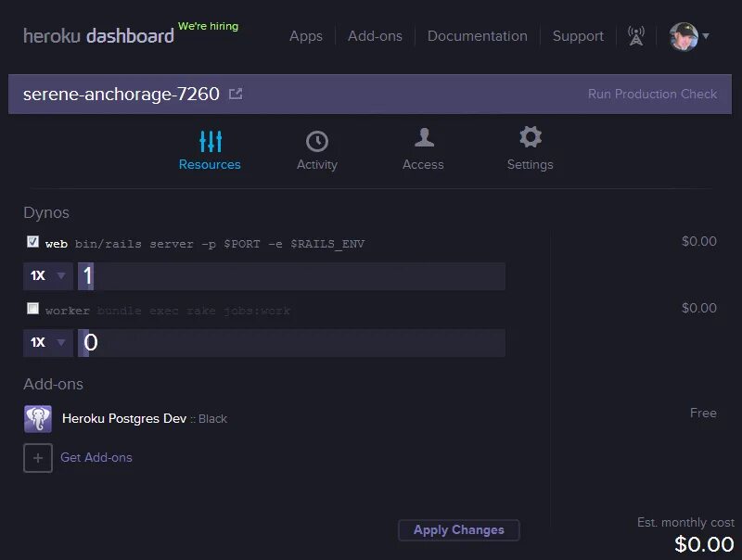
Task: Click the worker dyno count slider
Action: (x=291, y=343)
